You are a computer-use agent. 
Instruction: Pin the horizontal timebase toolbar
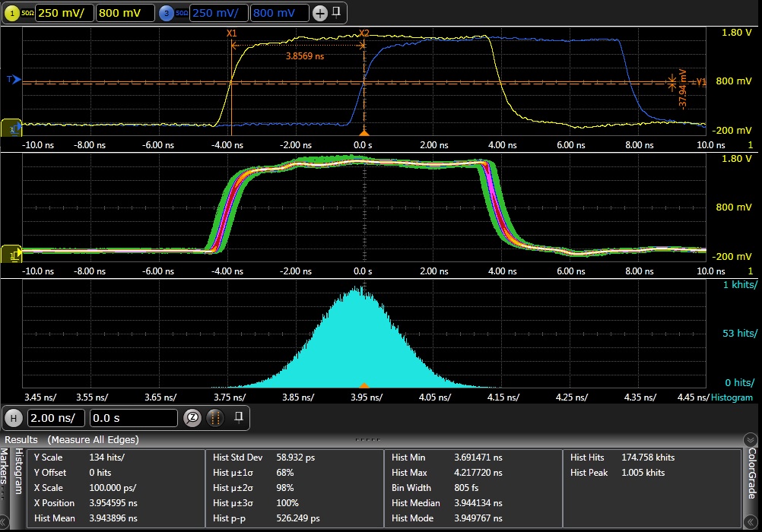(x=238, y=416)
